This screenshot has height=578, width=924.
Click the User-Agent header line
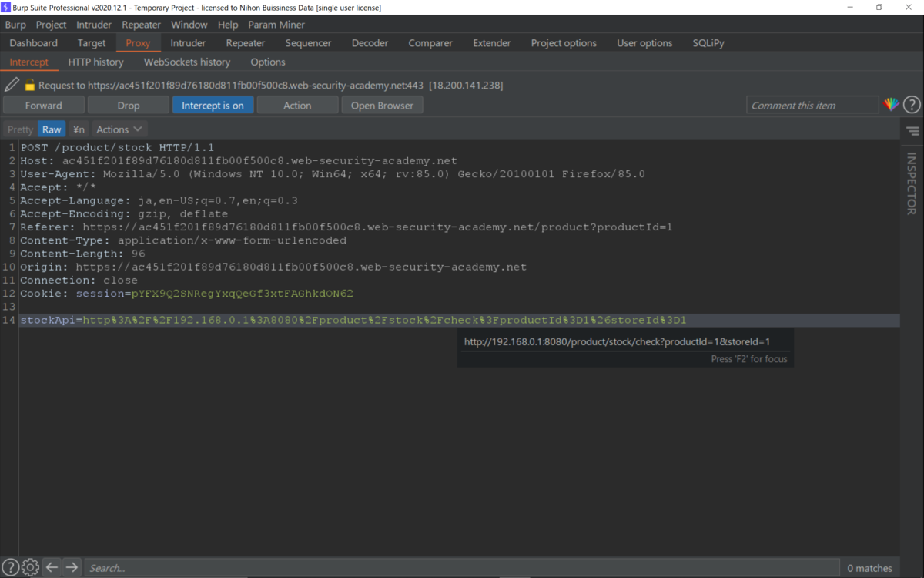click(333, 173)
